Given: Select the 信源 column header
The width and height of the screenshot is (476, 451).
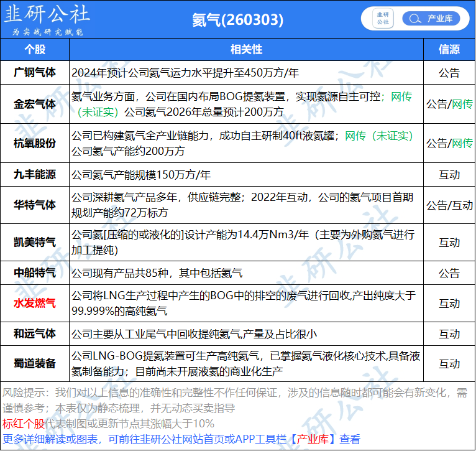Looking at the screenshot, I should tap(449, 49).
